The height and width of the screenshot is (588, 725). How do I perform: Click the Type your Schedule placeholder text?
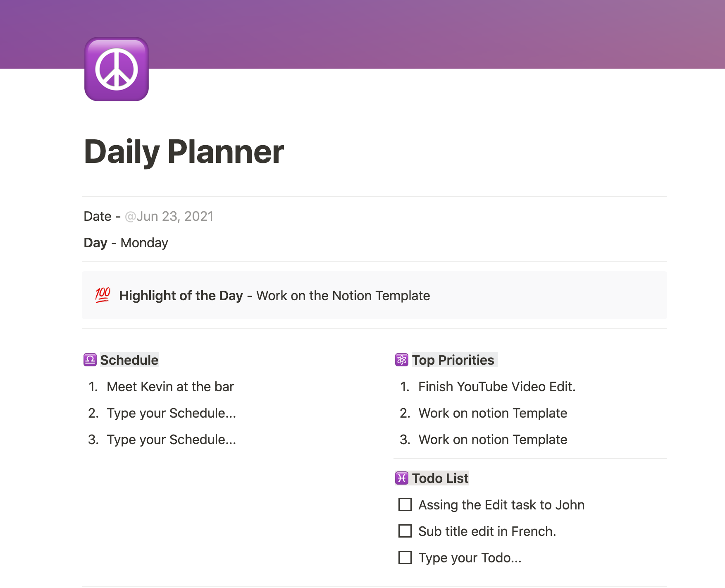pos(171,413)
